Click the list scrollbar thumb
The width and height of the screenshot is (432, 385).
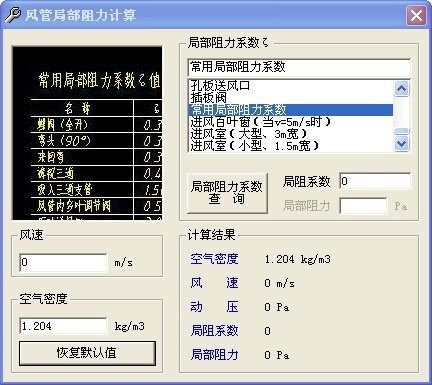[402, 132]
